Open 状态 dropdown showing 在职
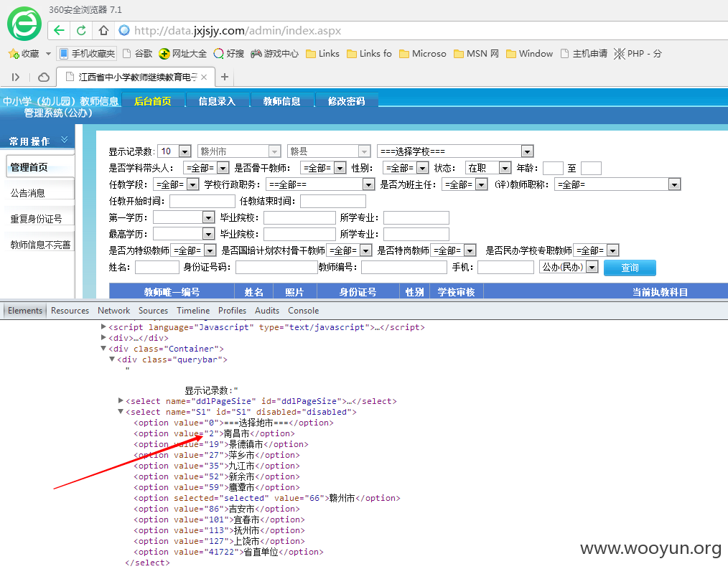The height and width of the screenshot is (569, 728). [488, 168]
